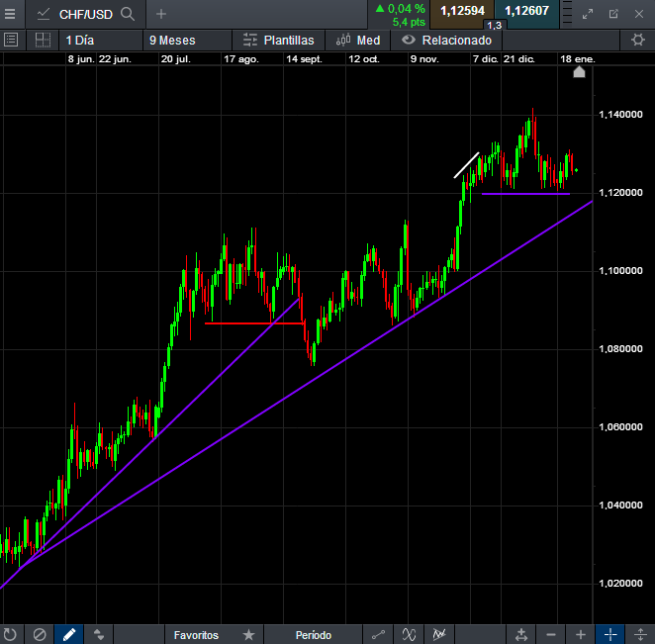Click the 1,020000 price axis label
The image size is (655, 644).
coord(620,583)
